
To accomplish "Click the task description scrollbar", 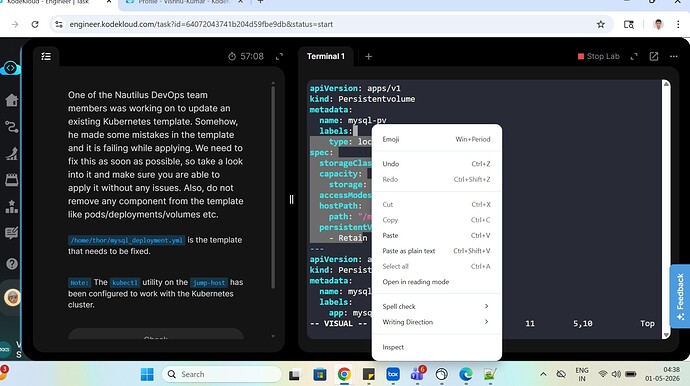I will pyautogui.click(x=273, y=187).
